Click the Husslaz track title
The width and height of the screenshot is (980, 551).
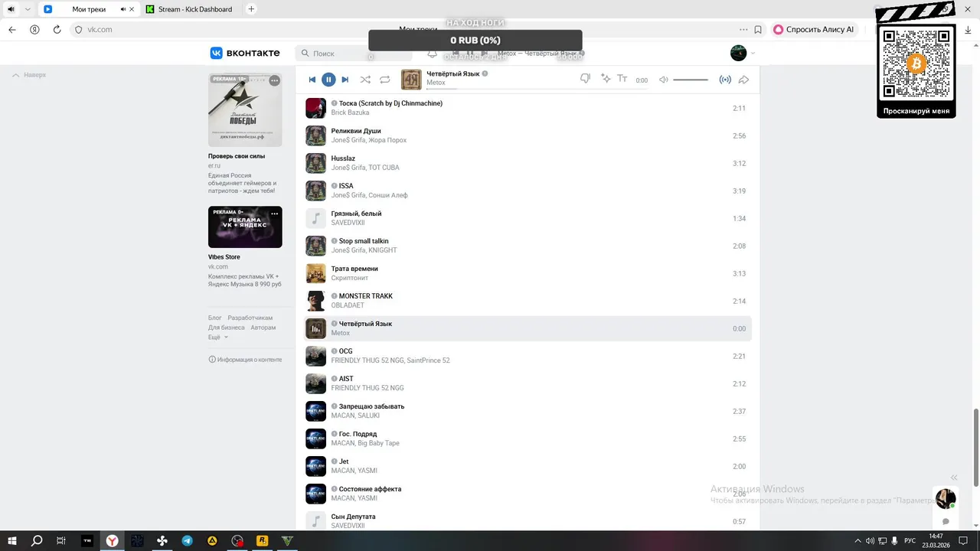tap(343, 158)
